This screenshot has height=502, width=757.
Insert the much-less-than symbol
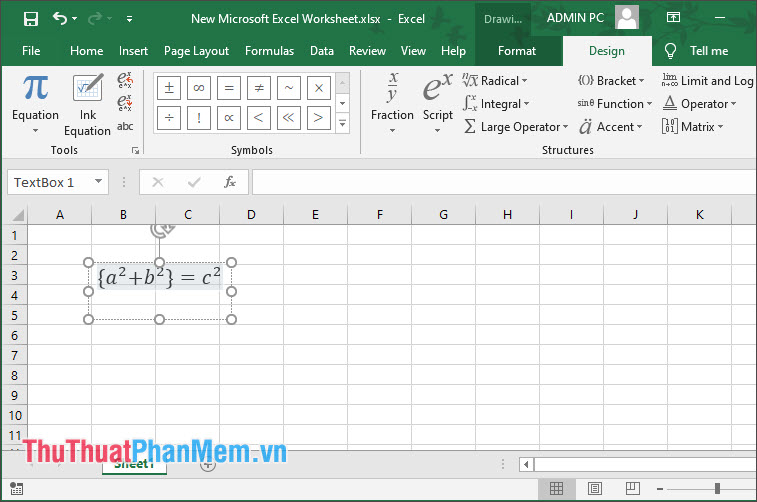coord(289,118)
